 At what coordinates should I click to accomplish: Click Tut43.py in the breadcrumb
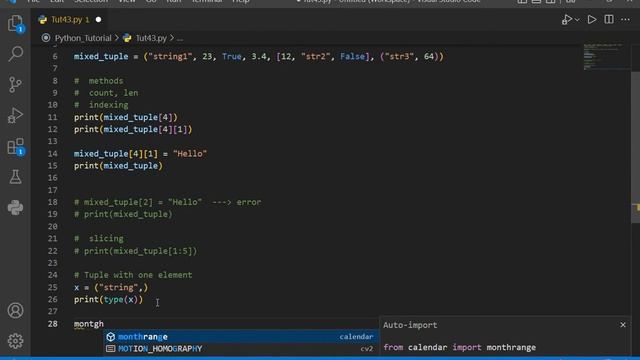151,38
